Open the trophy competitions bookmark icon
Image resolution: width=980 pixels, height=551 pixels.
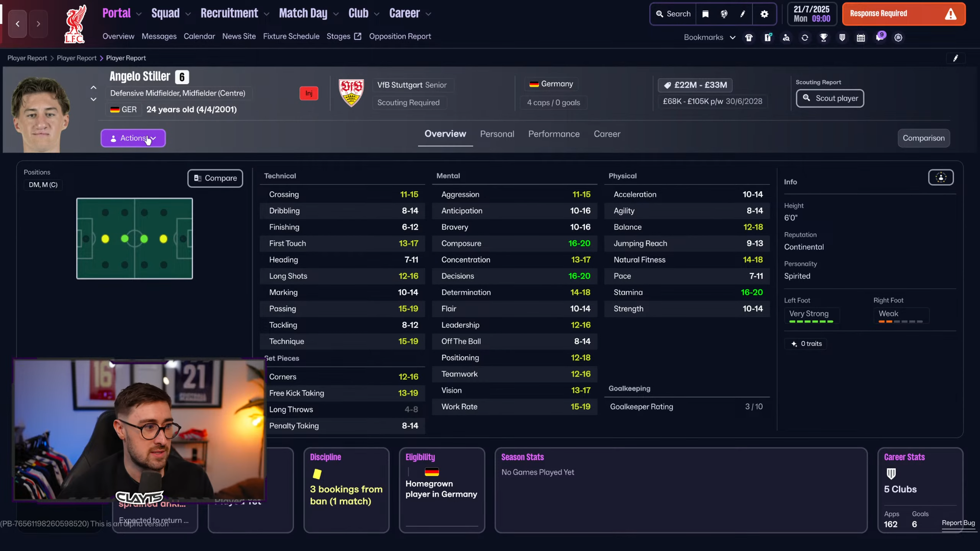(x=823, y=37)
